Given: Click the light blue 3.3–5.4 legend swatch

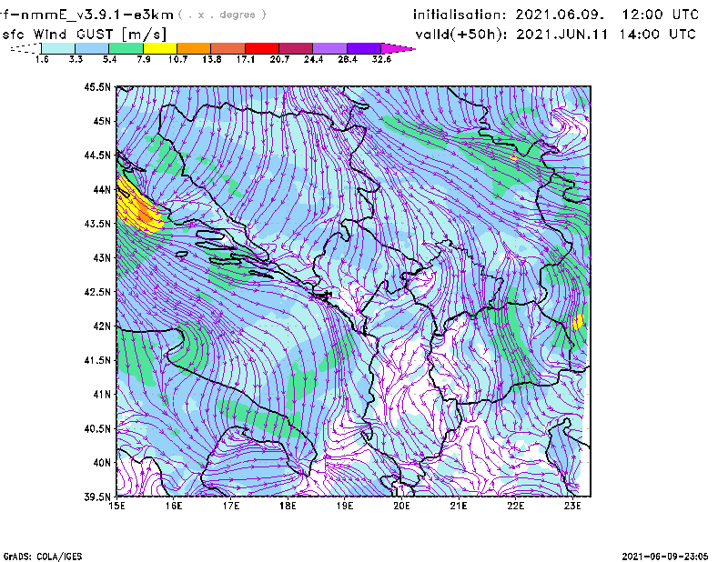Looking at the screenshot, I should [x=92, y=48].
